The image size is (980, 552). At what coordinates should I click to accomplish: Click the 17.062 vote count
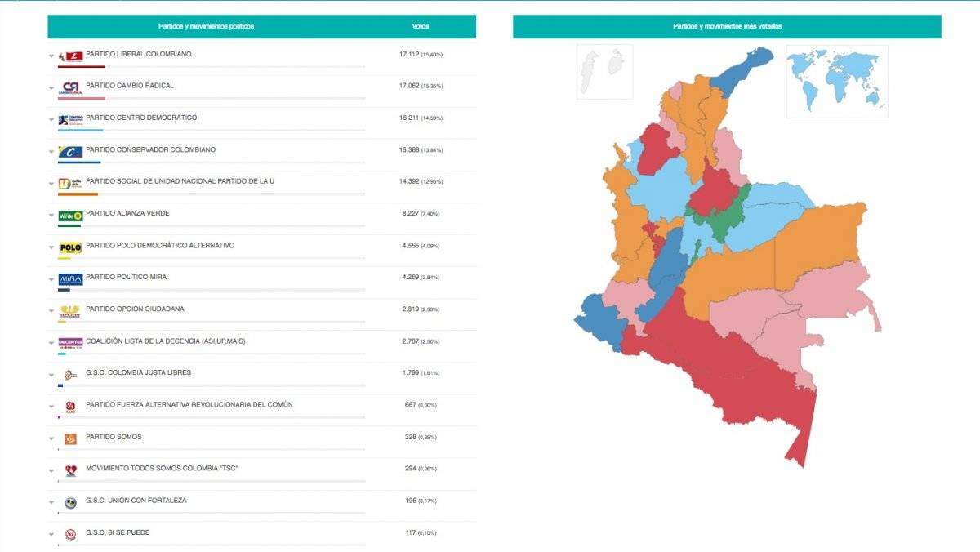(409, 86)
